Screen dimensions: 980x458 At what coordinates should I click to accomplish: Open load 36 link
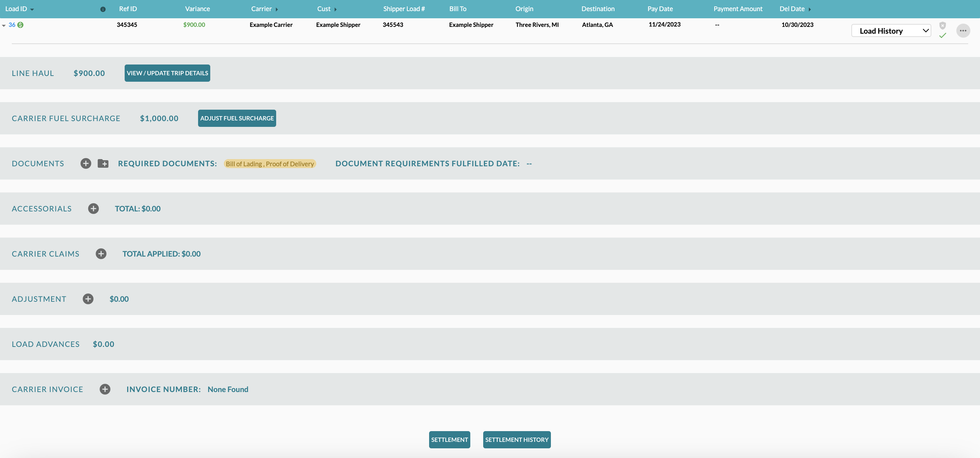click(12, 25)
